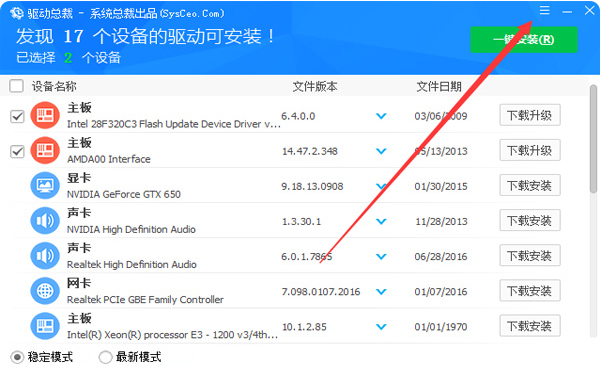
Task: Click the date 01/01/1970
Action: 441,327
